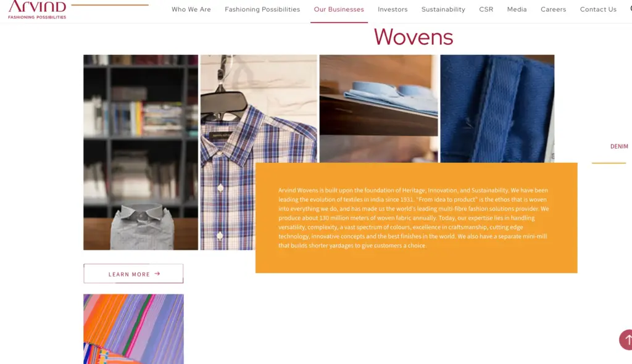Click the Arvind logo
The image size is (632, 364).
(37, 10)
